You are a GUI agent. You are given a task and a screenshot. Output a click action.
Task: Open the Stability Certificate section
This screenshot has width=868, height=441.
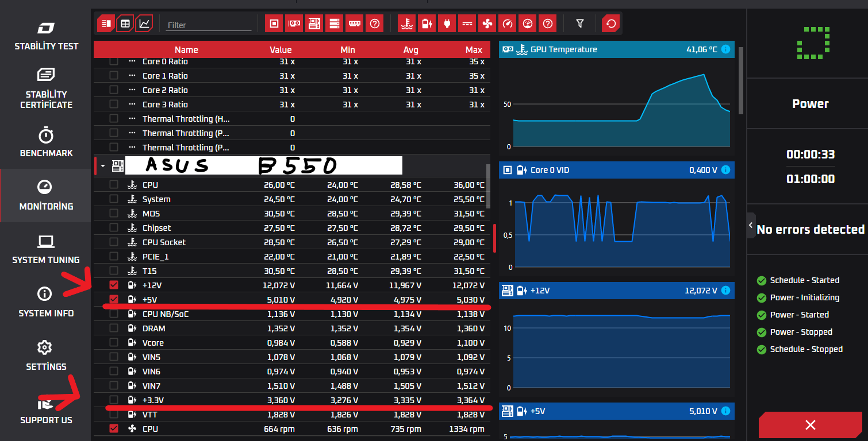pyautogui.click(x=46, y=89)
